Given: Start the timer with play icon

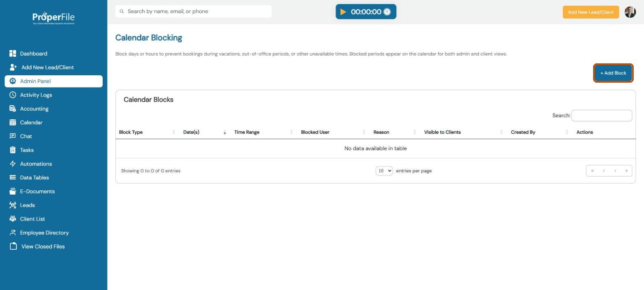Looking at the screenshot, I should point(343,12).
